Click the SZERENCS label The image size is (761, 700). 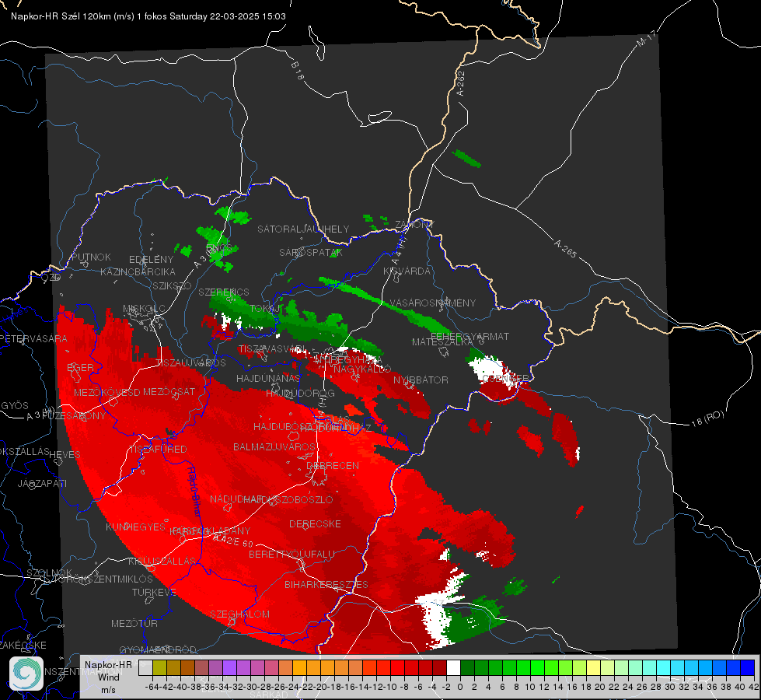[224, 292]
